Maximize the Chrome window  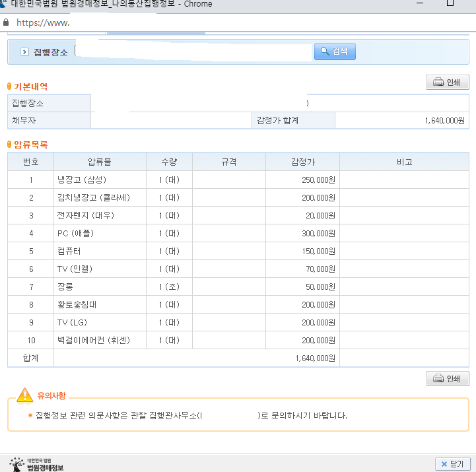tap(450, 3)
